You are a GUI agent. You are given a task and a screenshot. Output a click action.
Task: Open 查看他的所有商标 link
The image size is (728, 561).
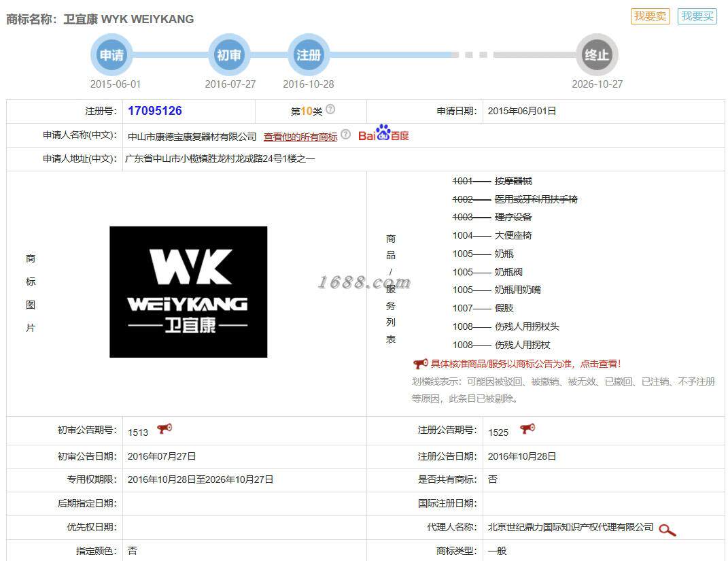click(300, 137)
